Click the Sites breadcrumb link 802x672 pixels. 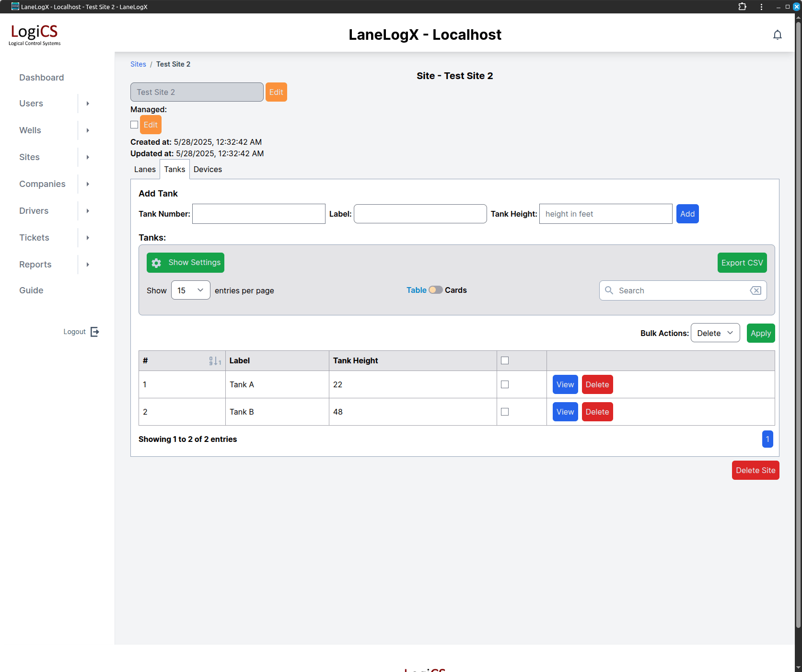tap(138, 64)
